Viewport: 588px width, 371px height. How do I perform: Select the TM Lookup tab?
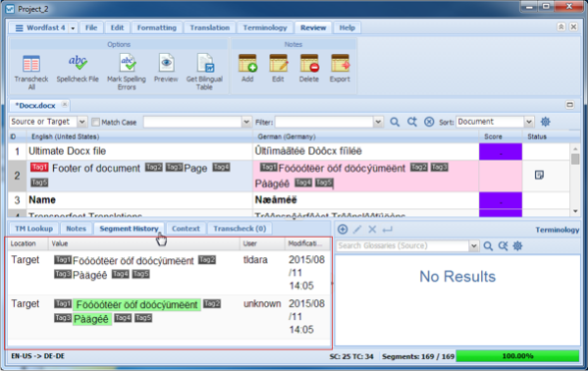point(34,229)
